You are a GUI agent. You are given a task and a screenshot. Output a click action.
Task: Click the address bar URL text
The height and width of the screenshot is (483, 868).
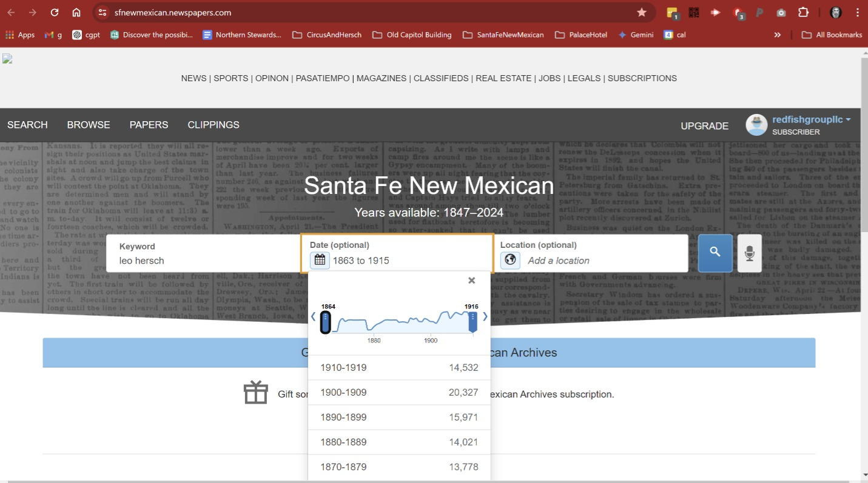[x=173, y=12]
